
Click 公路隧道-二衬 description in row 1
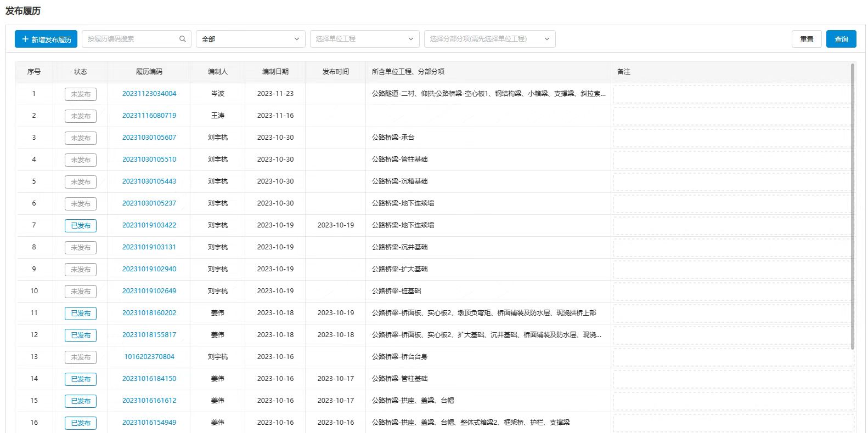click(489, 94)
